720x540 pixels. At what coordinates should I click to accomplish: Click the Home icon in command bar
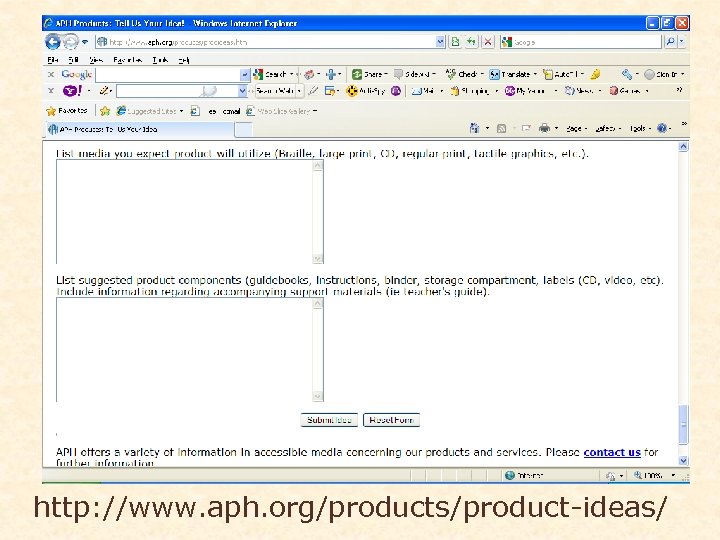tap(475, 128)
